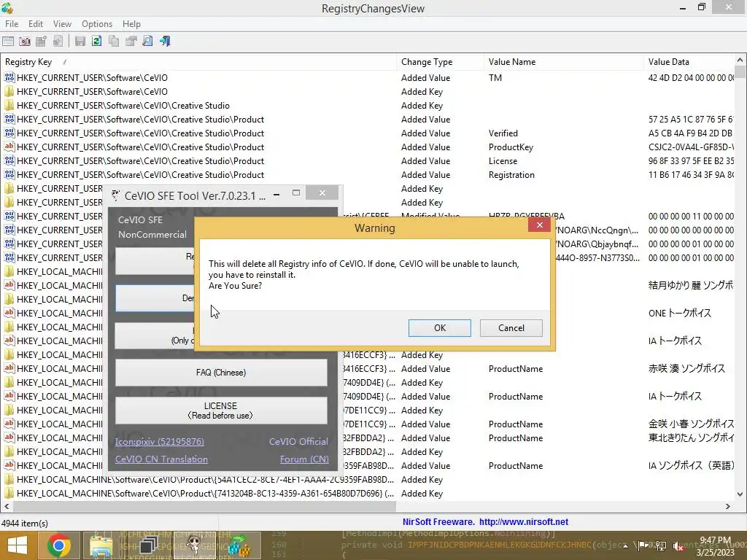Open the CeVIO Official link

point(298,441)
